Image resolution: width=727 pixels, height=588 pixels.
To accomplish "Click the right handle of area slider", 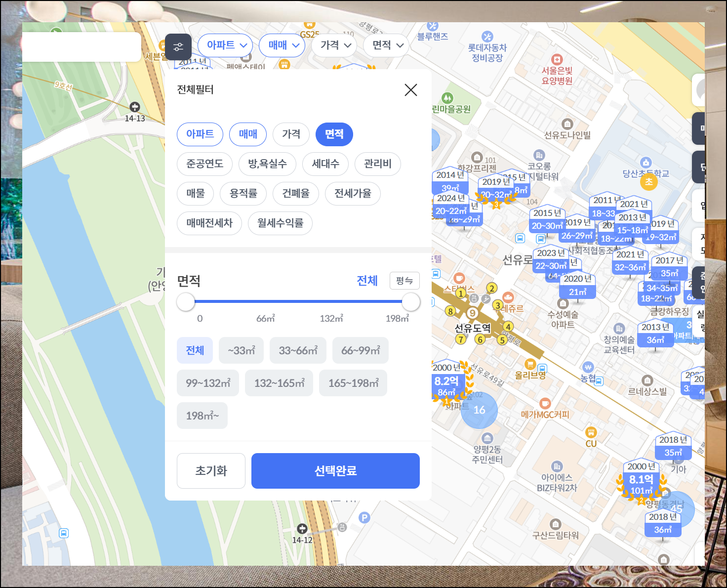I will tap(411, 302).
